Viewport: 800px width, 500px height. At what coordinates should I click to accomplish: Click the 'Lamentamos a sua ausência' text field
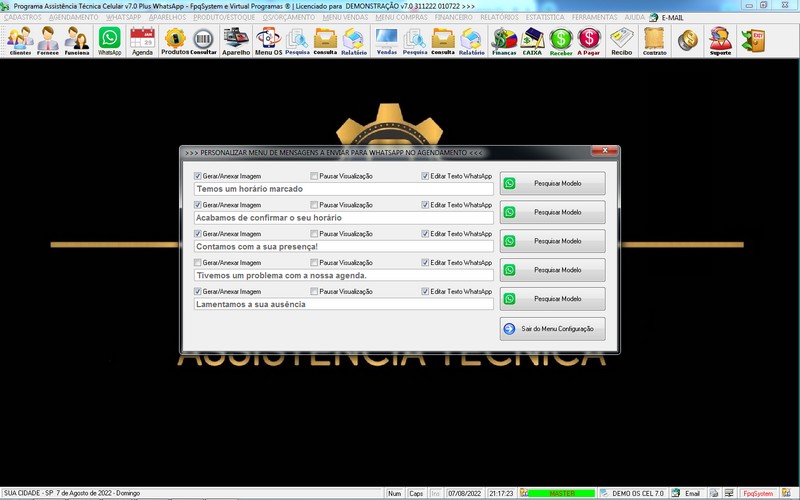(x=343, y=304)
